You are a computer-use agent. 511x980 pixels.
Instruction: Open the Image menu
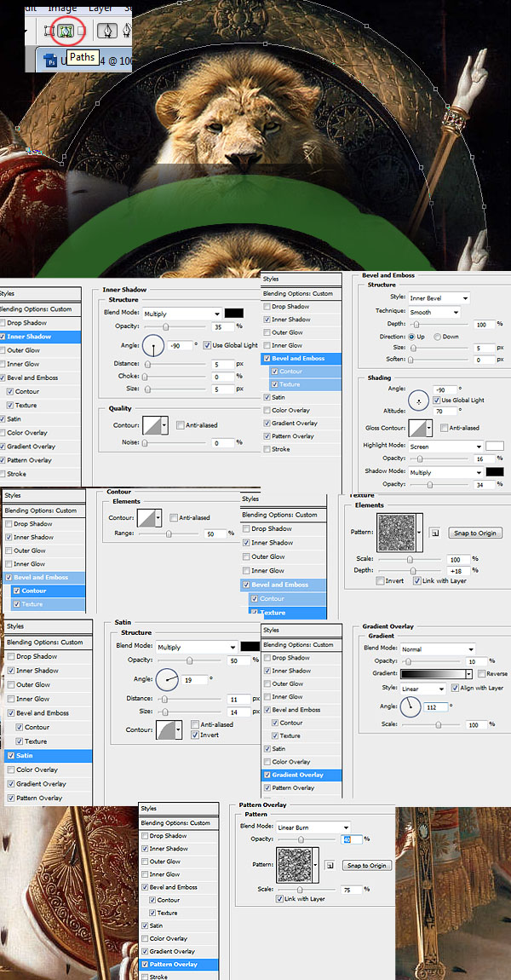pos(62,9)
